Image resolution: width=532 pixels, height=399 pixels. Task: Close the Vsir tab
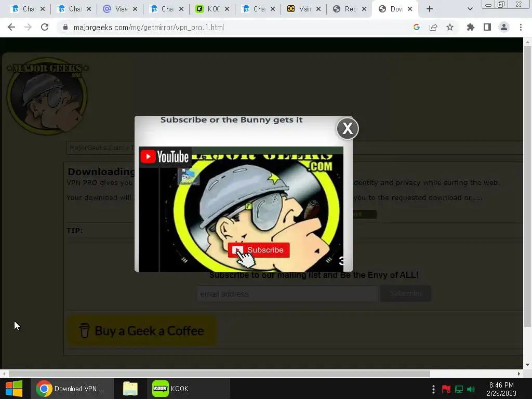coord(318,9)
